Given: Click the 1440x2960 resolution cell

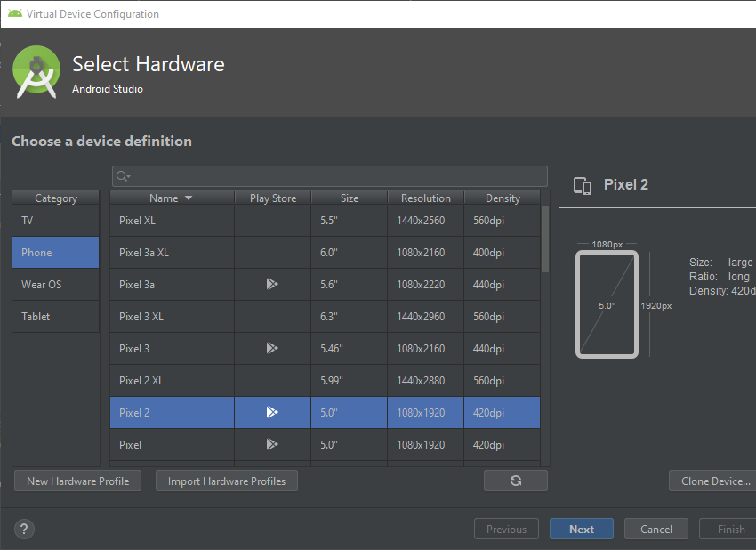Looking at the screenshot, I should [426, 317].
